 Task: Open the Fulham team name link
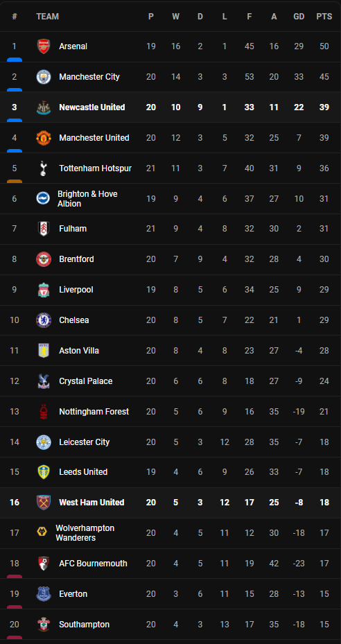pyautogui.click(x=73, y=229)
